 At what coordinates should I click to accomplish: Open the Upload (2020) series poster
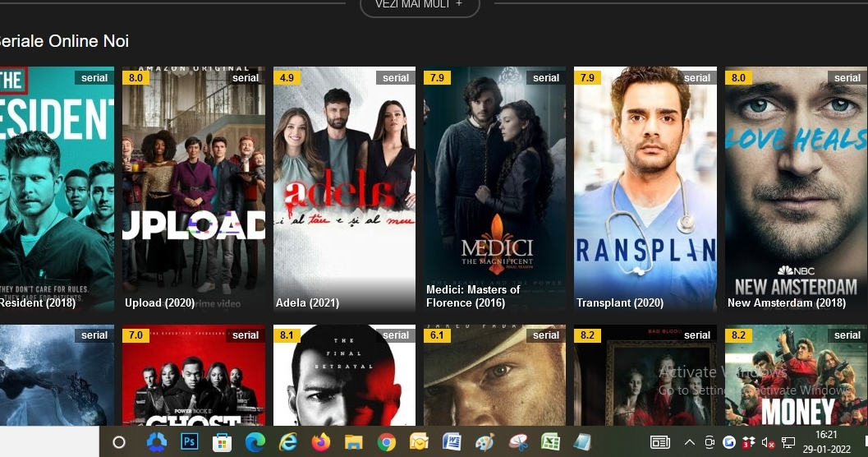(x=194, y=189)
